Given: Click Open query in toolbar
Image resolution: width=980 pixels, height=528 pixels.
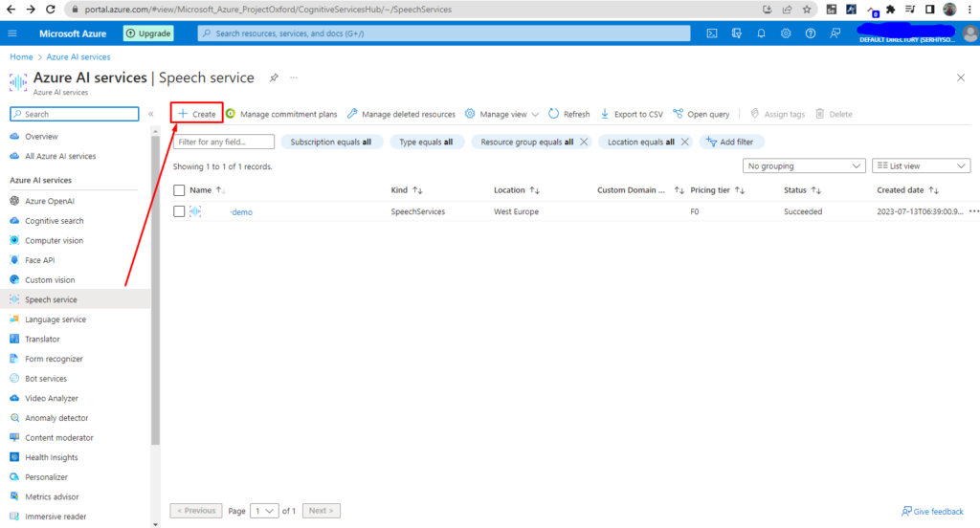Looking at the screenshot, I should click(x=702, y=114).
